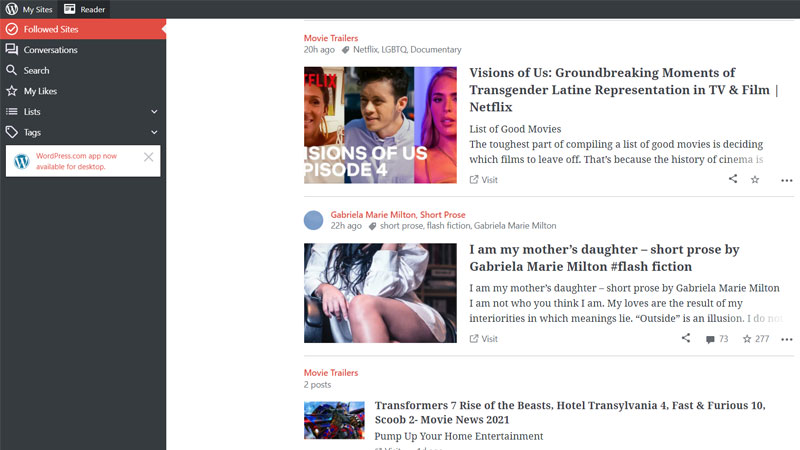Click the '2 posts' label
The width and height of the screenshot is (800, 450).
tap(317, 385)
